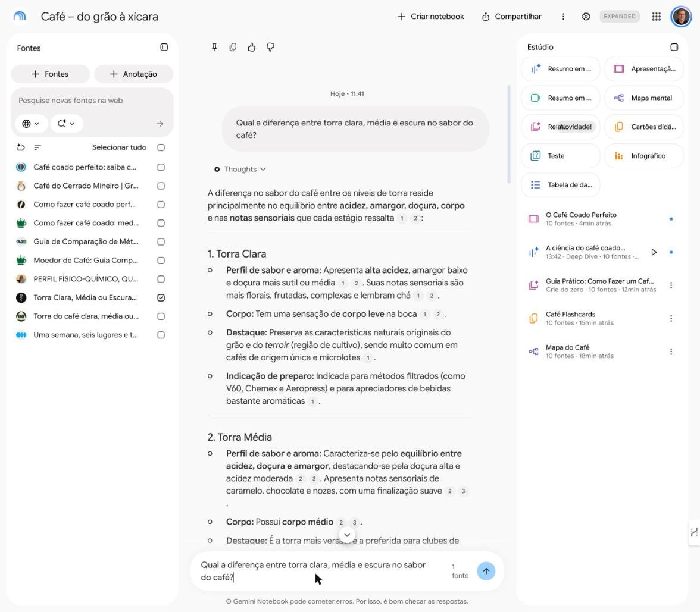Click the refresh sources icon

[x=20, y=147]
